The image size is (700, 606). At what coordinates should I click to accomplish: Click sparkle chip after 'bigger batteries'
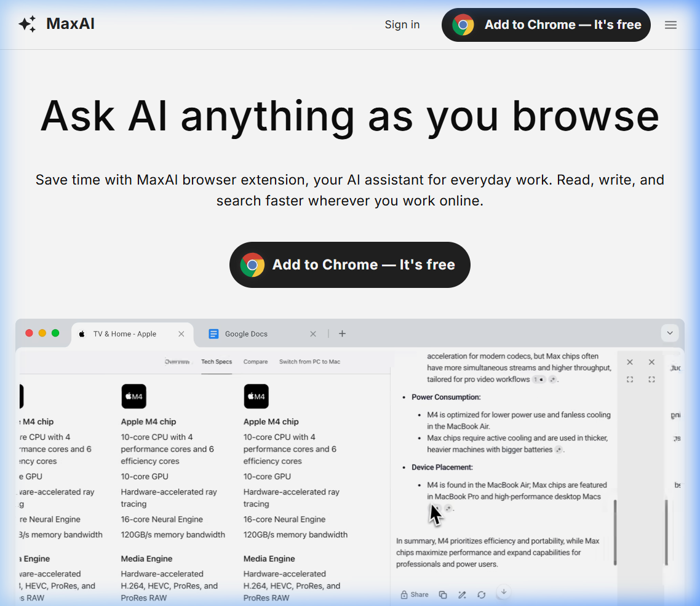pyautogui.click(x=559, y=450)
